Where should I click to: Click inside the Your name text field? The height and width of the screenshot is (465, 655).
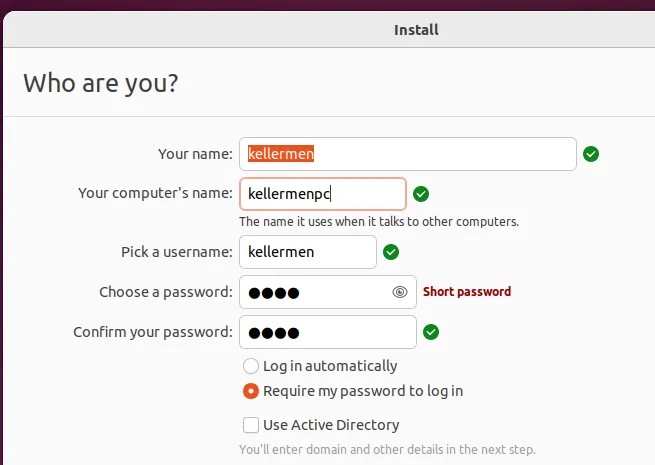click(408, 154)
